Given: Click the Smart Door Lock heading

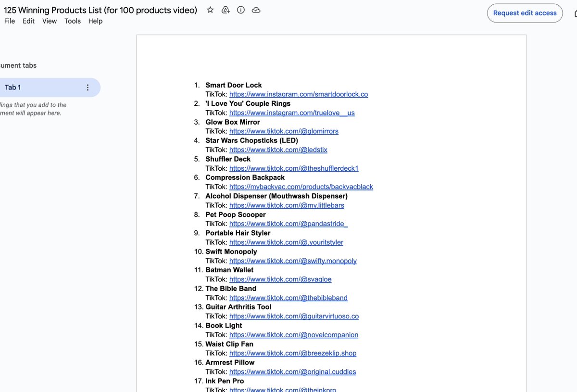Looking at the screenshot, I should 234,85.
